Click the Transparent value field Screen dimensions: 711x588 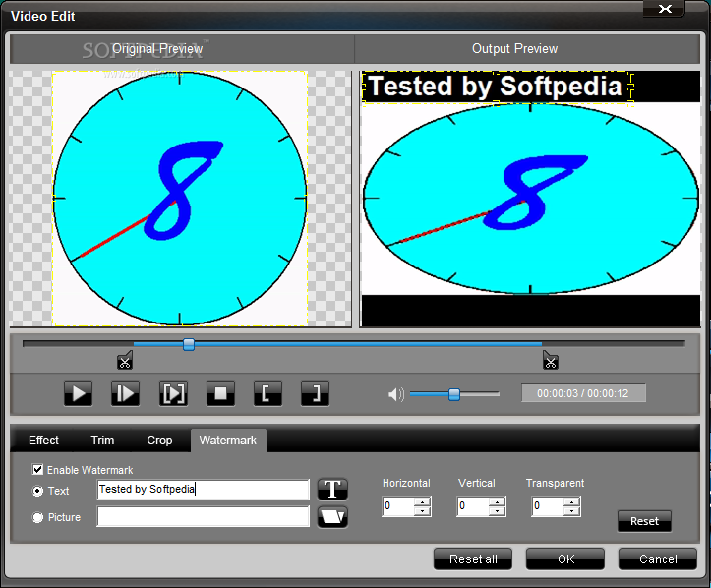point(548,506)
